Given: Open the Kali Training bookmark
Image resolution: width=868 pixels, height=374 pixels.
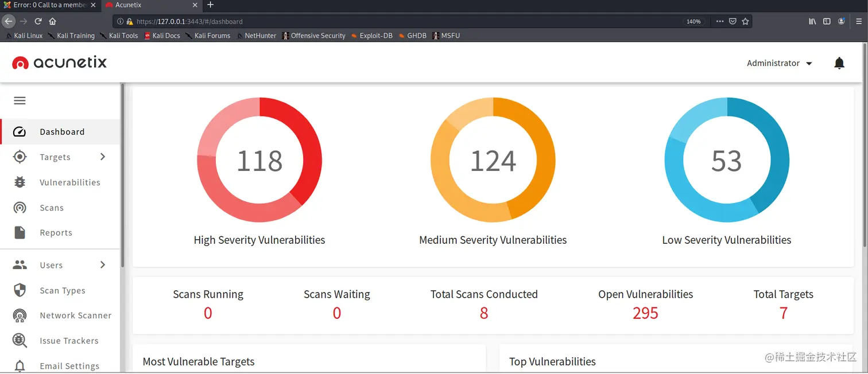Looking at the screenshot, I should click(72, 36).
